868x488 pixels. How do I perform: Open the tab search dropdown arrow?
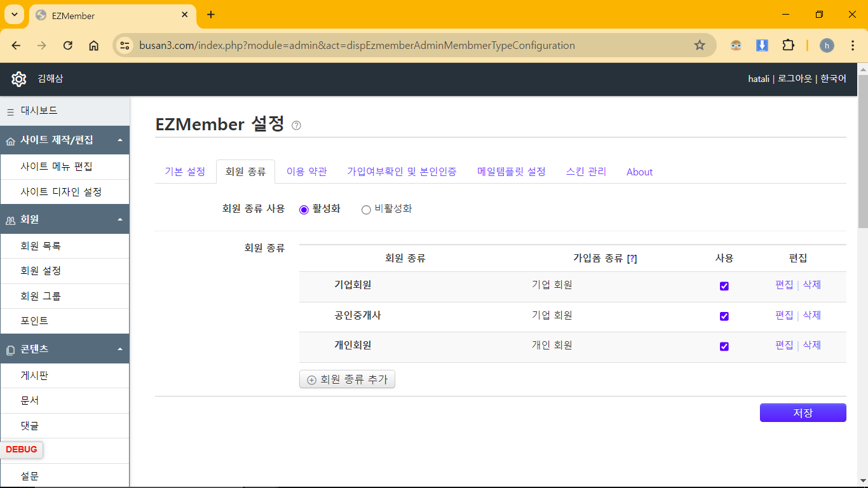tap(14, 15)
